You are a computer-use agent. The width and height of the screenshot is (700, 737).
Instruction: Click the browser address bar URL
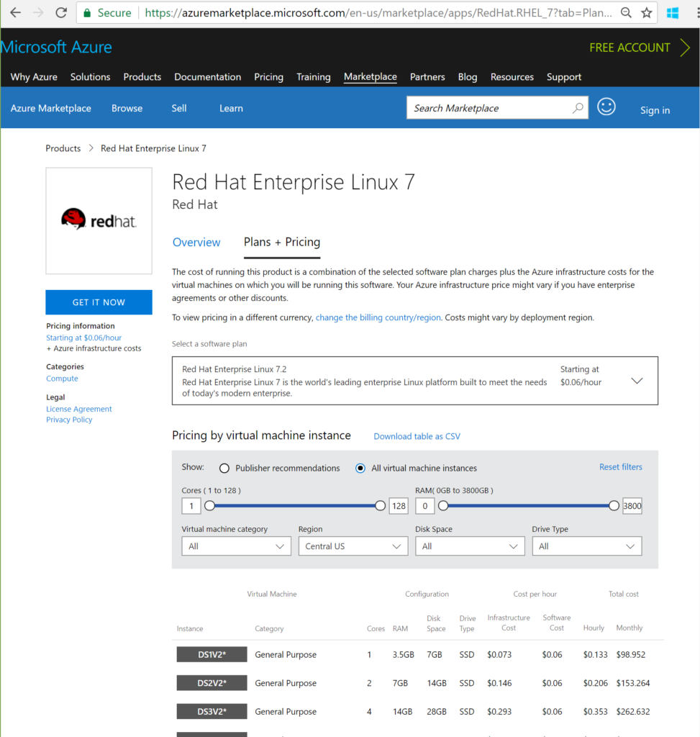click(x=378, y=13)
